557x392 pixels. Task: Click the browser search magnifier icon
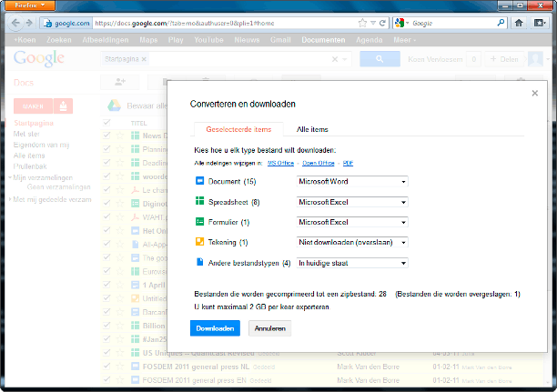click(501, 23)
